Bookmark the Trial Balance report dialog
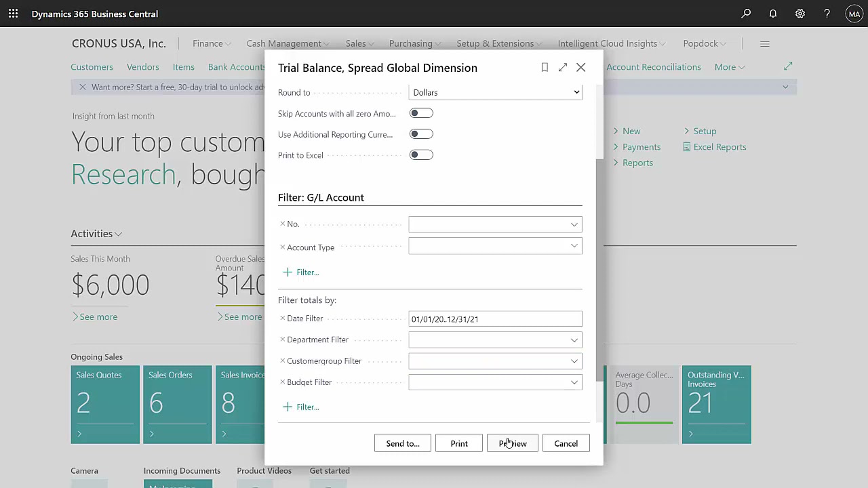The height and width of the screenshot is (488, 868). 545,67
